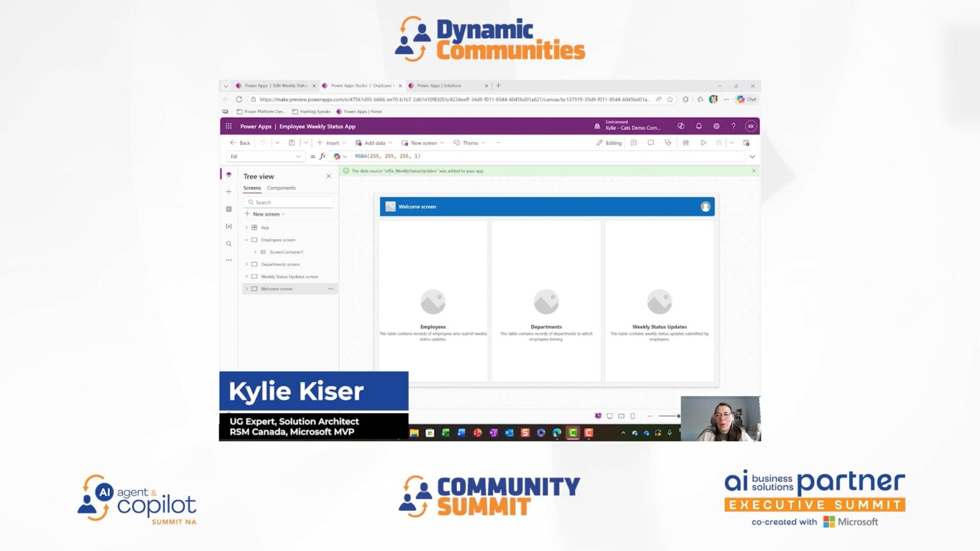Screen dimensions: 980x551
Task: Open the Data panel from the left rail
Action: coord(228,209)
